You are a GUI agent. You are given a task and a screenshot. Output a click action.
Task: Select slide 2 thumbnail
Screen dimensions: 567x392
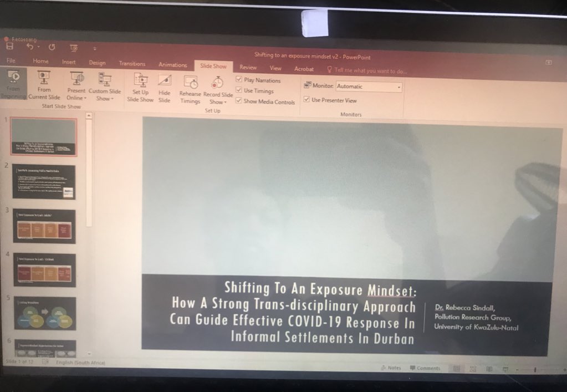(44, 182)
